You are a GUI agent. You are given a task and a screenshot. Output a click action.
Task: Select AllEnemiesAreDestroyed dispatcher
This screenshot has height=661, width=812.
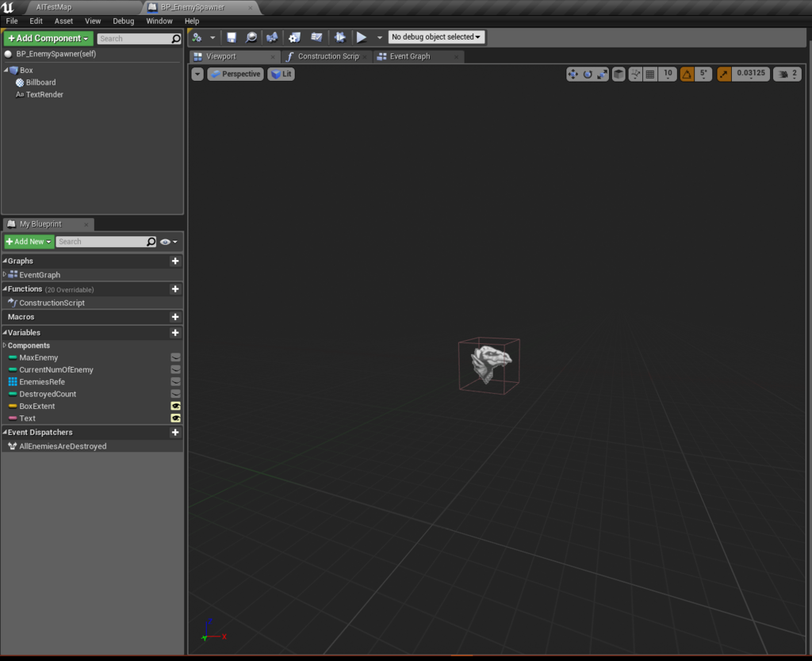pyautogui.click(x=63, y=446)
